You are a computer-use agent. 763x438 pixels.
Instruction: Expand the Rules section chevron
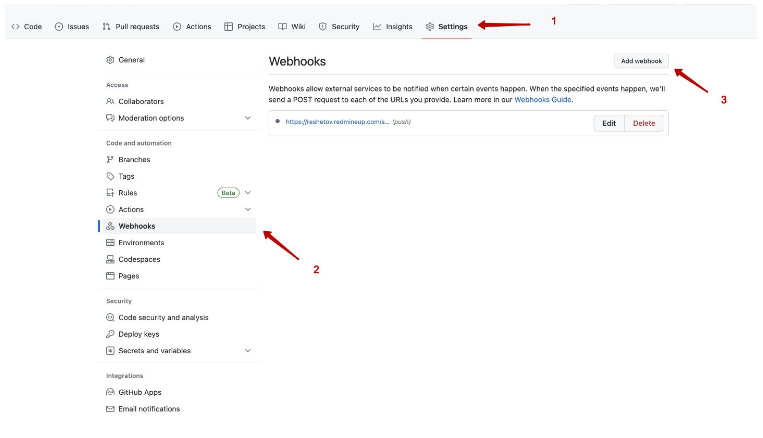click(248, 192)
